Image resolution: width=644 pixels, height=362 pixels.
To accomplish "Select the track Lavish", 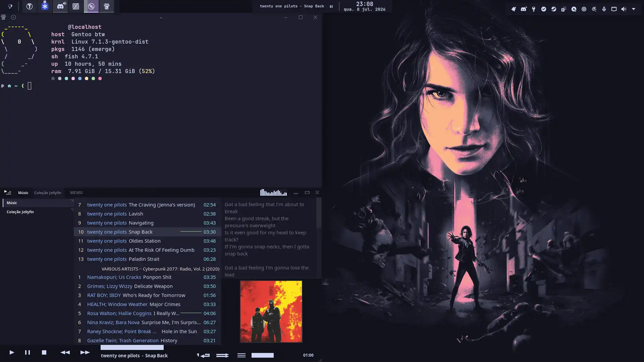I will (148, 214).
